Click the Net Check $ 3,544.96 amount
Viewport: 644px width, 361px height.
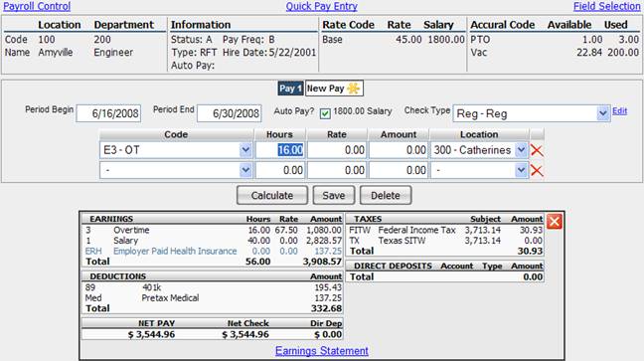click(x=245, y=334)
